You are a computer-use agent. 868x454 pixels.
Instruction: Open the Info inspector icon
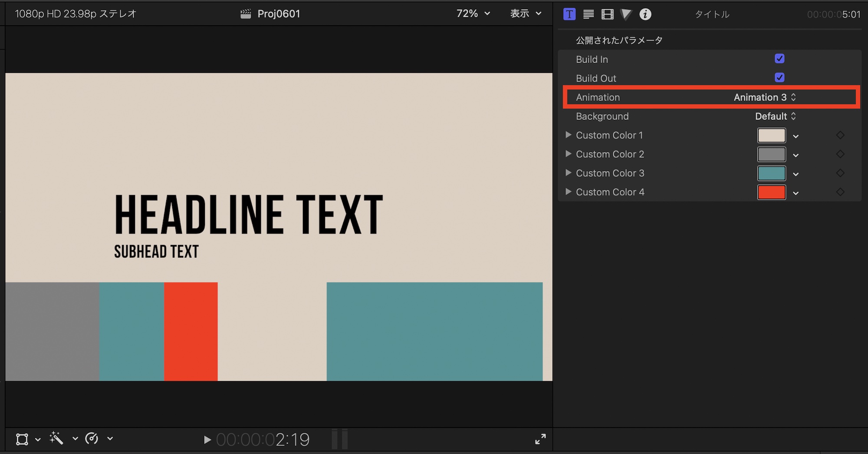(645, 14)
